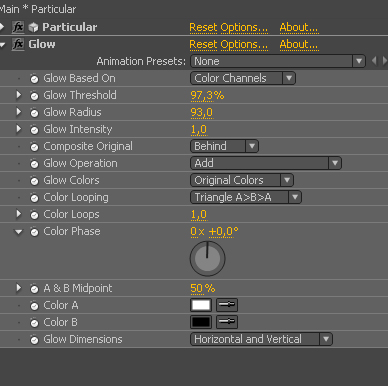Toggle Glow Operation stopwatch
This screenshot has width=388, height=386.
[34, 164]
